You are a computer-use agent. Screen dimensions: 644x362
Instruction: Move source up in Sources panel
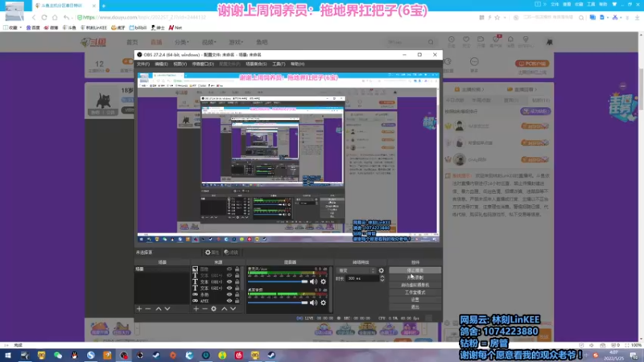point(225,309)
